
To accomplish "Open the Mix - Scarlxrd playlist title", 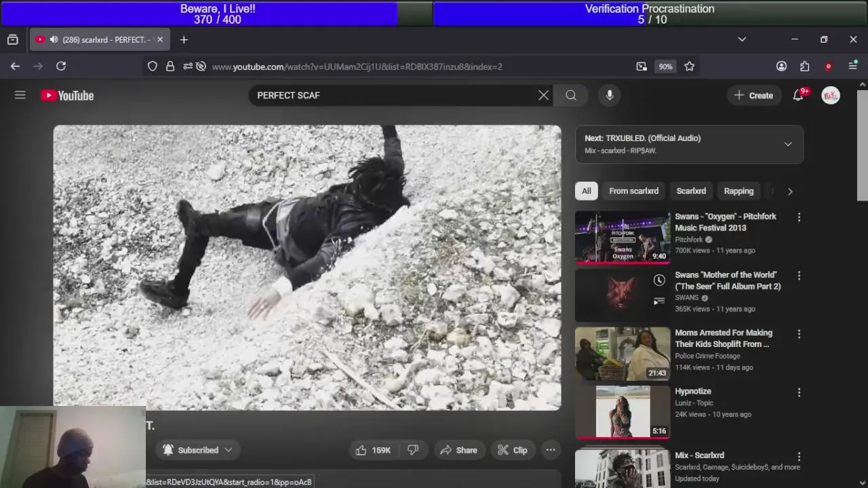I will click(700, 455).
